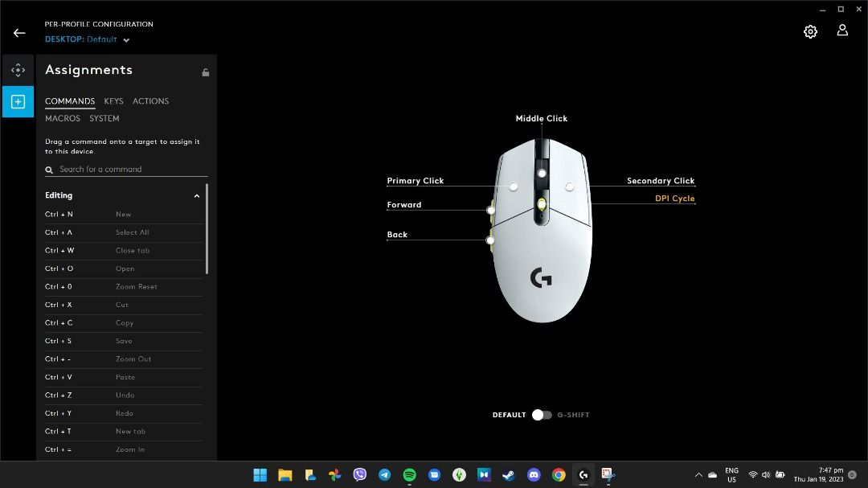Switch the mode toggle back to DEFAULT
This screenshot has width=868, height=488.
(x=537, y=414)
